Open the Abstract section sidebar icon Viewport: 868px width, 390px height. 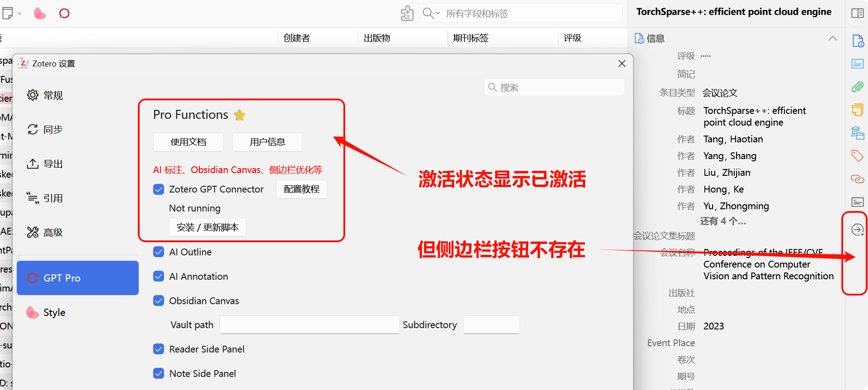[857, 64]
